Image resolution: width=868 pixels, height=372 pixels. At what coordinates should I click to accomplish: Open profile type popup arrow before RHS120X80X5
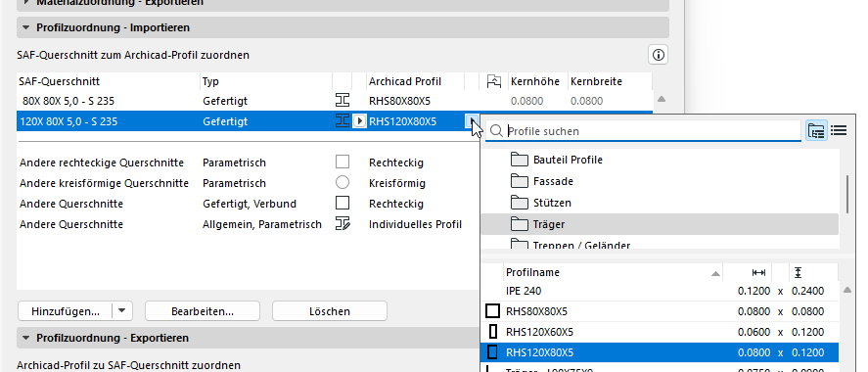(360, 120)
